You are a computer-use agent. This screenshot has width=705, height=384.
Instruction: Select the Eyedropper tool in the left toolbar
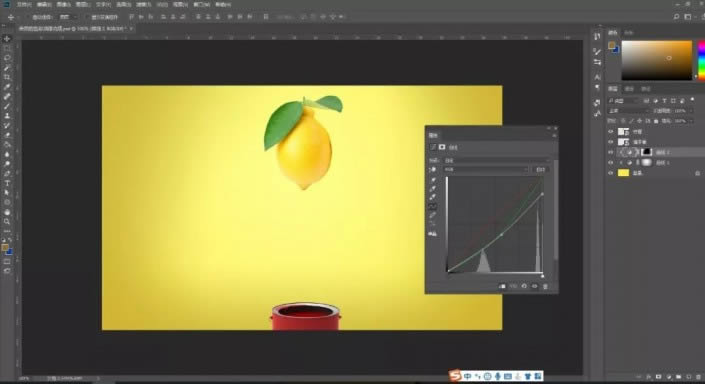point(7,87)
